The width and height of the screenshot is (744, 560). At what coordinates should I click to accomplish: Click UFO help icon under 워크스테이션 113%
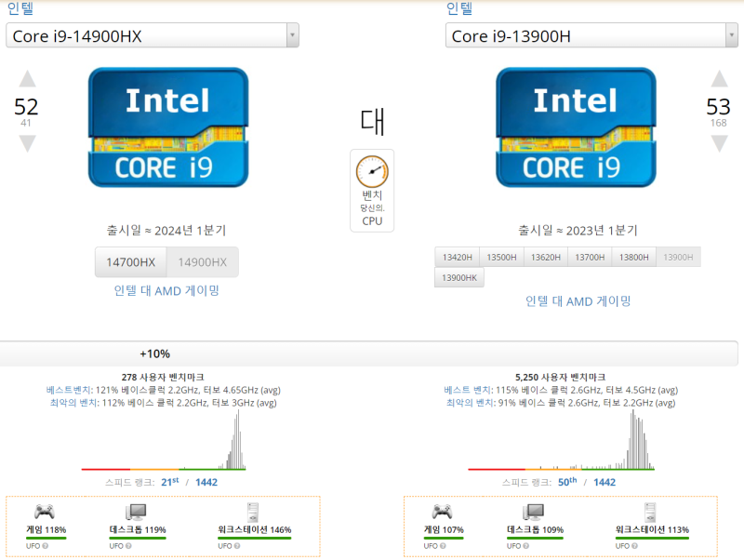(635, 546)
